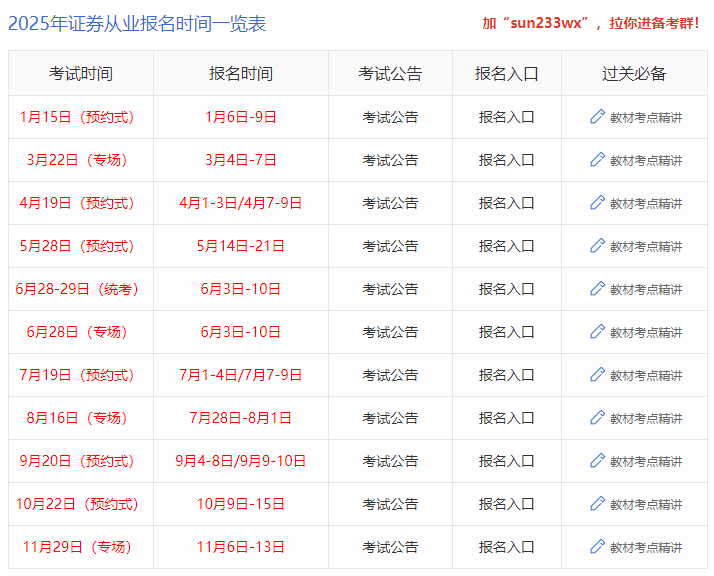Open 报名入口 for 11月29日 exam
The image size is (714, 576).
click(506, 547)
